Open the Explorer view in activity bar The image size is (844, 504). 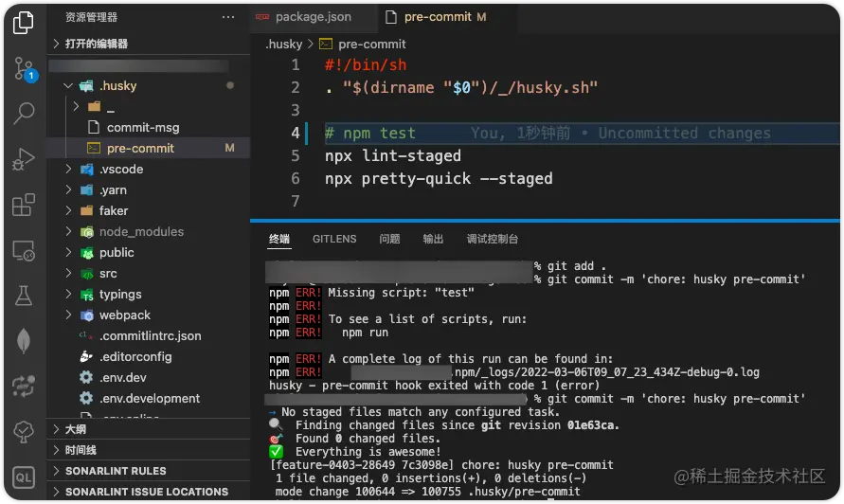click(23, 22)
